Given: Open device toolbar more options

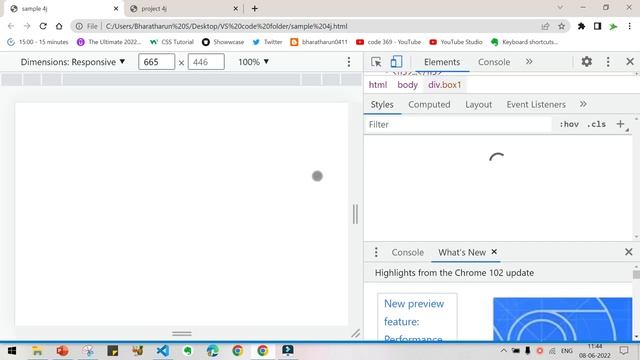Looking at the screenshot, I should coord(349,62).
